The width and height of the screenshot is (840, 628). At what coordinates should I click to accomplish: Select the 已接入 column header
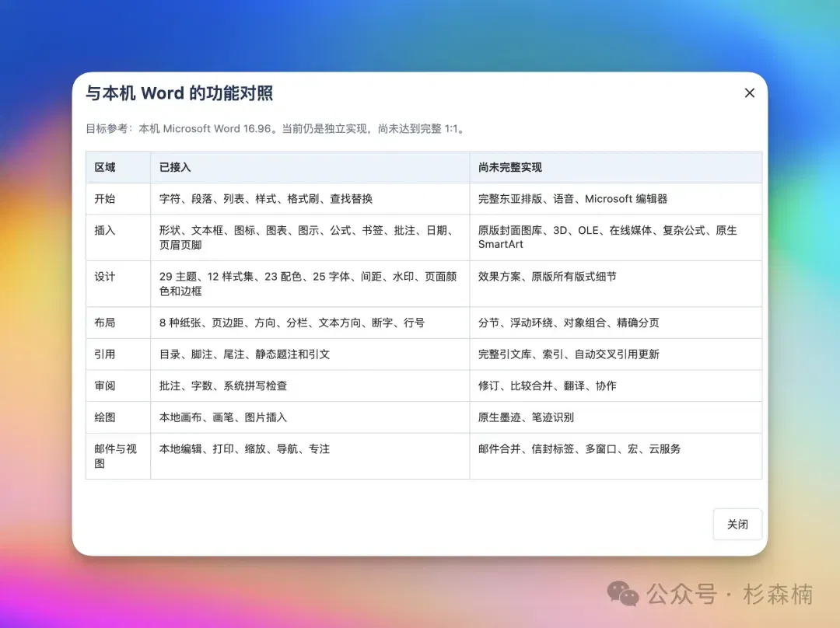click(x=310, y=168)
